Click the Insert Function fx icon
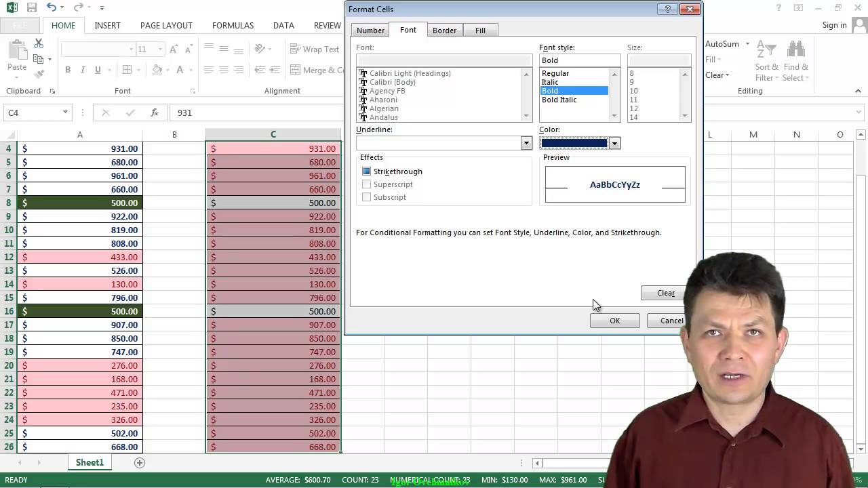Viewport: 868px width, 488px height. (x=155, y=113)
